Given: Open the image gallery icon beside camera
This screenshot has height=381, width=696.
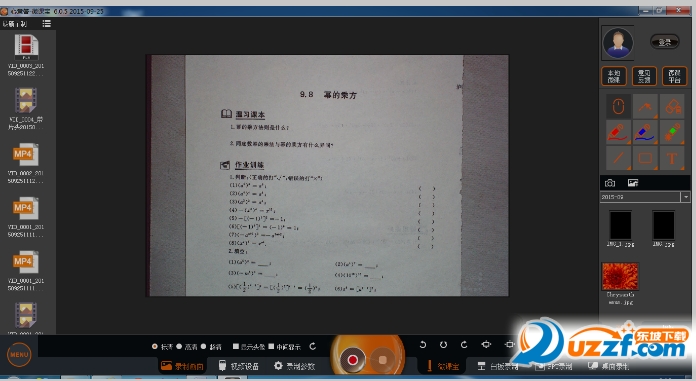Looking at the screenshot, I should (633, 183).
